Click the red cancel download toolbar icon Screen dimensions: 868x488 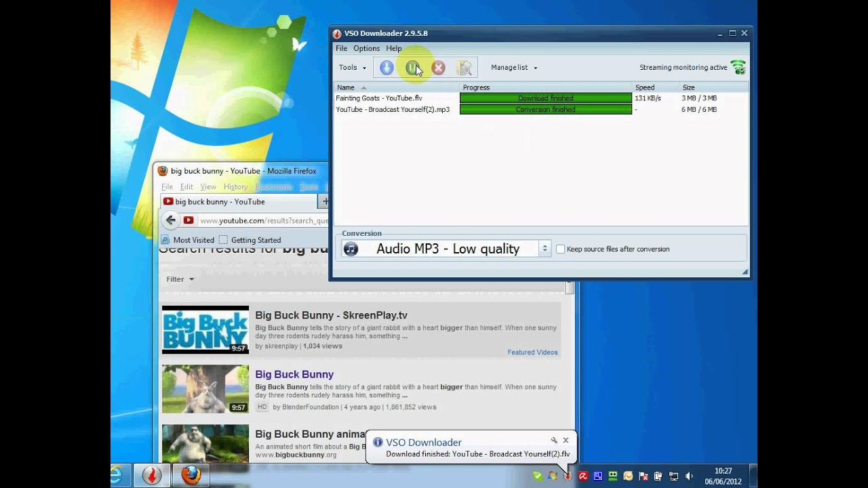[x=439, y=68]
